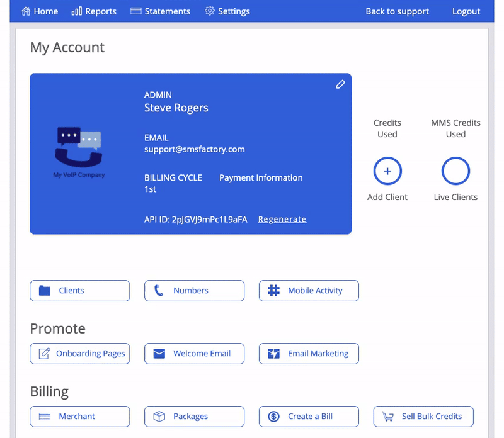Viewport: 504px width, 438px height.
Task: Click the Email Marketing icon
Action: click(273, 354)
